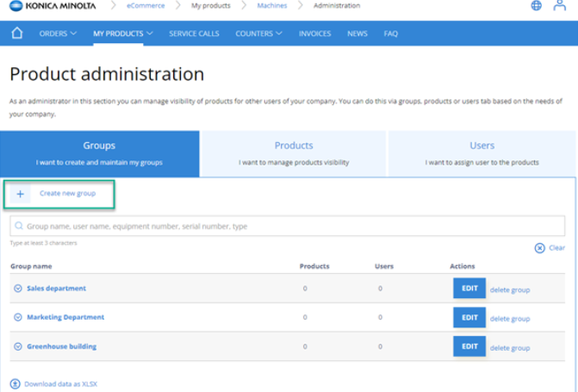Viewport: 578px width, 392px height.
Task: Click the Download data as XLSX icon
Action: tap(16, 384)
